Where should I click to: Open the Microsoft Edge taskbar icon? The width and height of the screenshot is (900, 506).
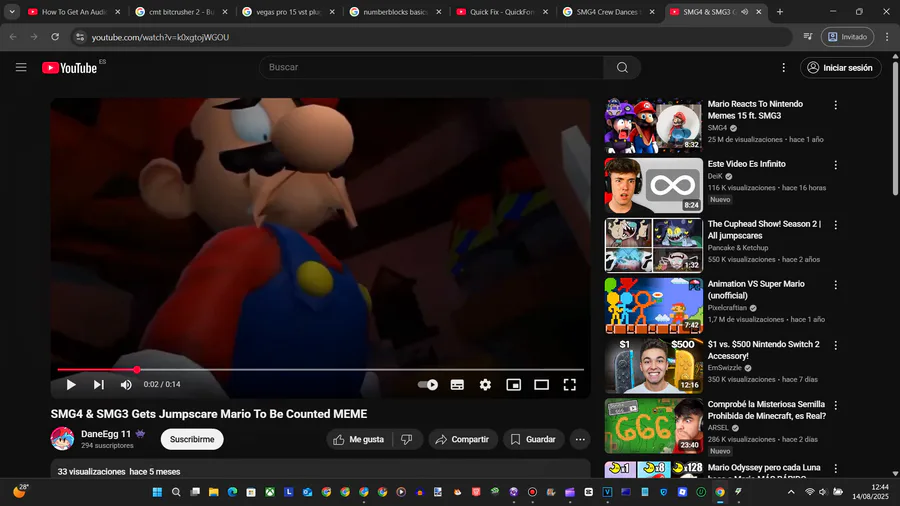tap(232, 492)
